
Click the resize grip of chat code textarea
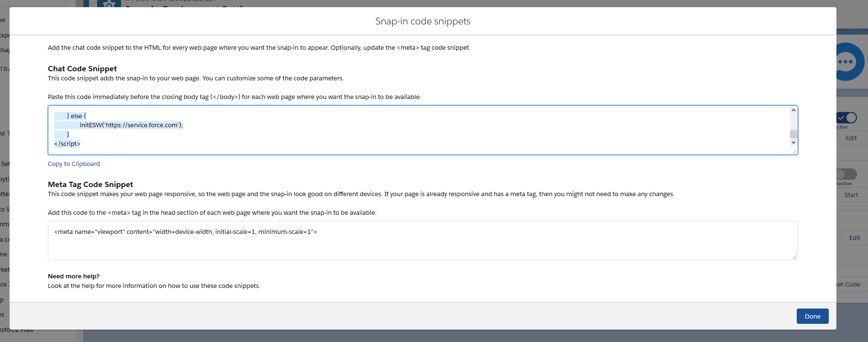tap(794, 152)
